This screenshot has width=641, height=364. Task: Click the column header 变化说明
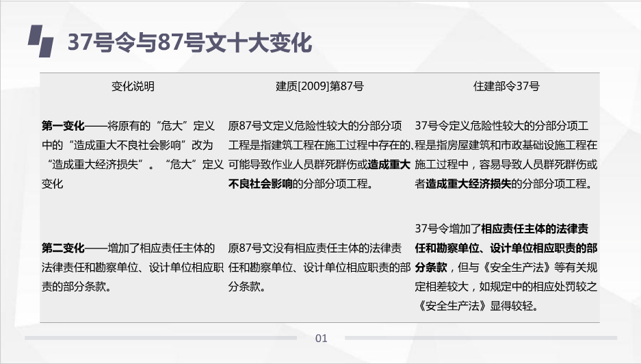coord(133,86)
